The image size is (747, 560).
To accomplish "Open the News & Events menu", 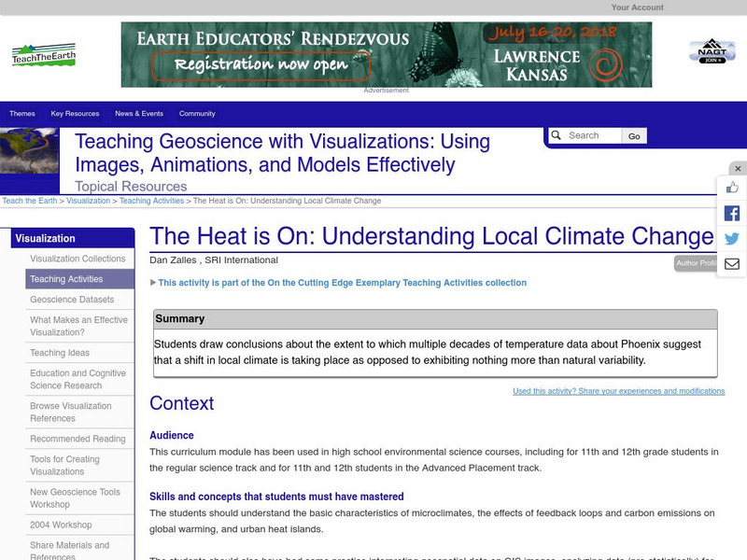I will pos(139,114).
